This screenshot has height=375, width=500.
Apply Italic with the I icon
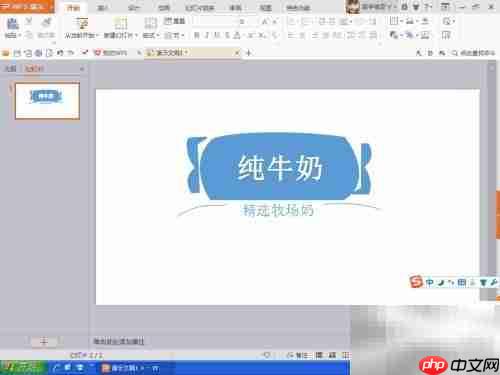coord(207,35)
